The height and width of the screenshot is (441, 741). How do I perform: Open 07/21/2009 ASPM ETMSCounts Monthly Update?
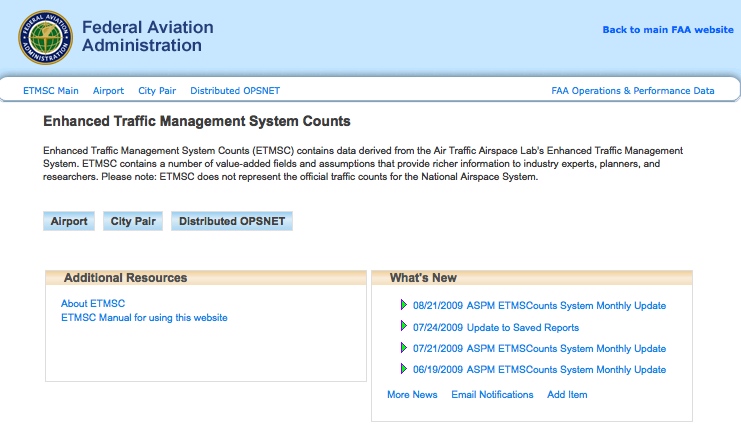pos(539,349)
